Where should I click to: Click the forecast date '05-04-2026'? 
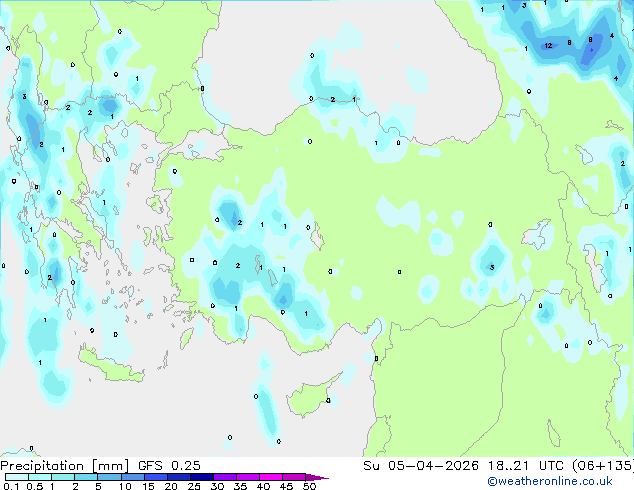tap(433, 466)
